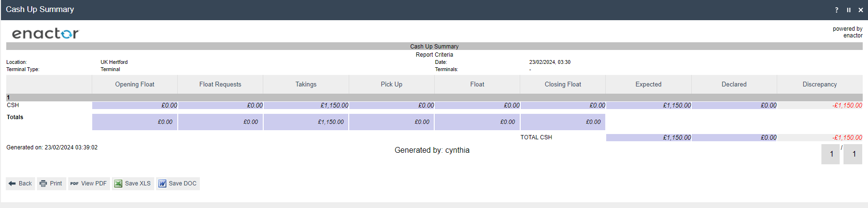868x208 pixels.
Task: Click the help question mark icon
Action: tap(836, 10)
